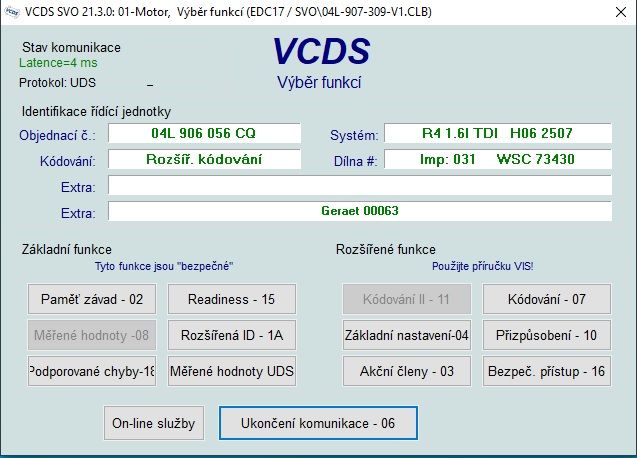
Task: Launch Akční členy - 03 output tests
Action: click(406, 371)
